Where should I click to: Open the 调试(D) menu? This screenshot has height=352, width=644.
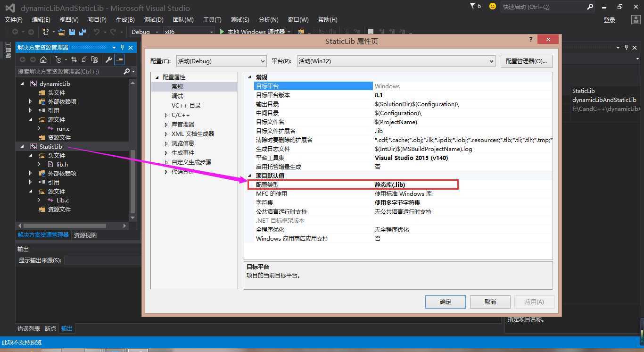click(154, 19)
